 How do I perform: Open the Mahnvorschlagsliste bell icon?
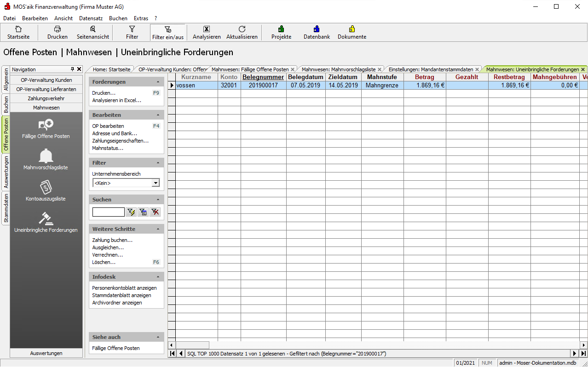click(46, 156)
